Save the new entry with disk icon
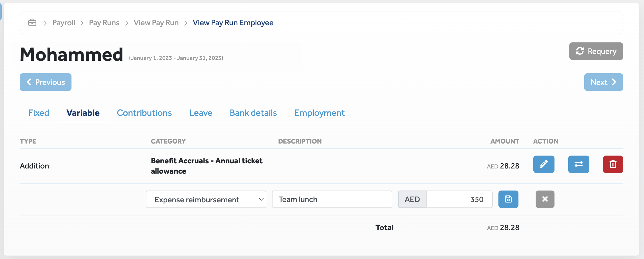 point(508,199)
